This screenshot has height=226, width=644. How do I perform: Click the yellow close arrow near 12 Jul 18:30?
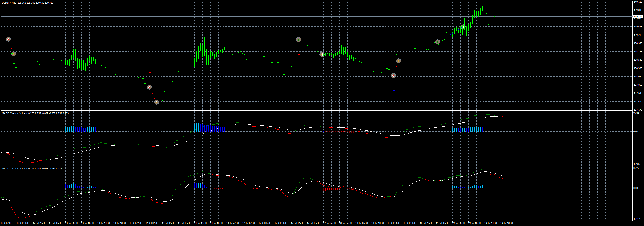tap(14, 54)
